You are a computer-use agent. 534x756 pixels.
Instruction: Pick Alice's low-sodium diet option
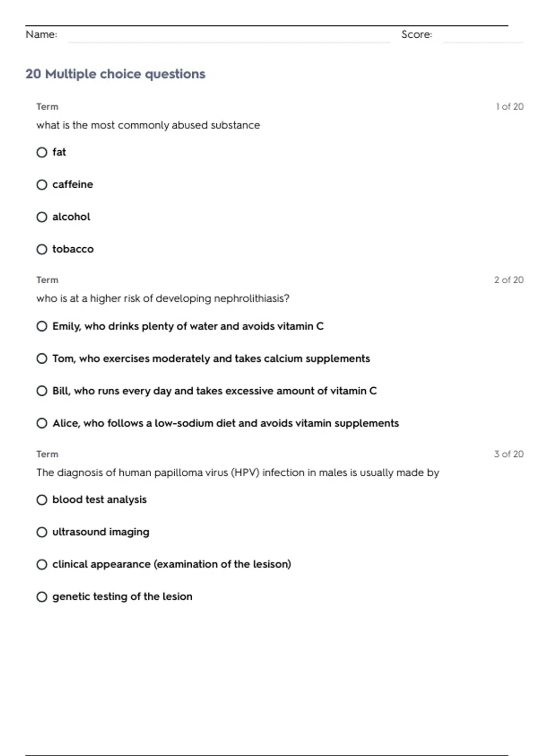coord(42,423)
